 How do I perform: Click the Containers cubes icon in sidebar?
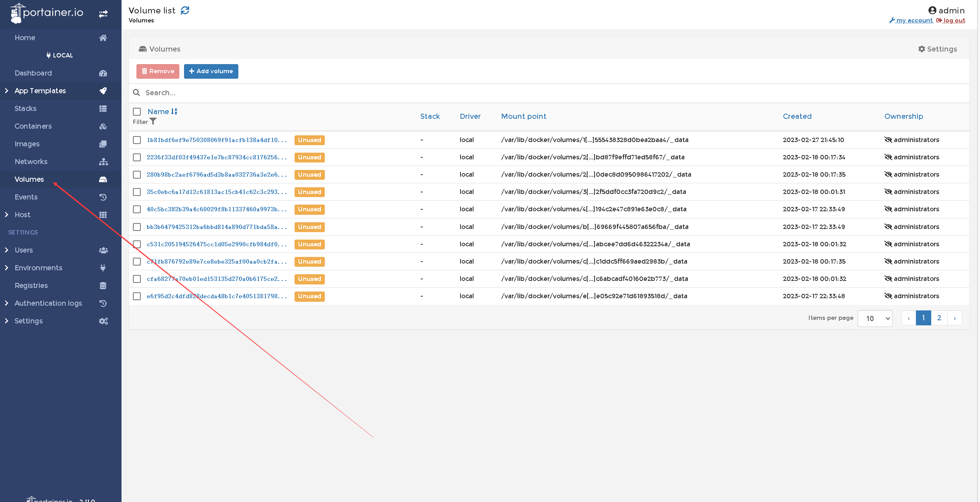tap(103, 126)
